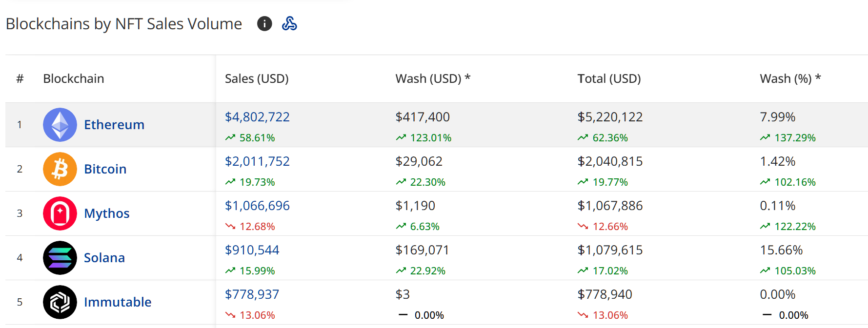The height and width of the screenshot is (328, 868).
Task: Click the Blockchains by NFT Sales Volume title
Action: pyautogui.click(x=124, y=24)
